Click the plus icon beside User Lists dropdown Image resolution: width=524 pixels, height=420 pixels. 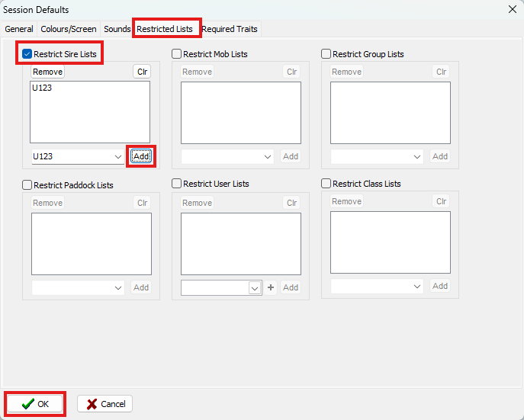271,288
